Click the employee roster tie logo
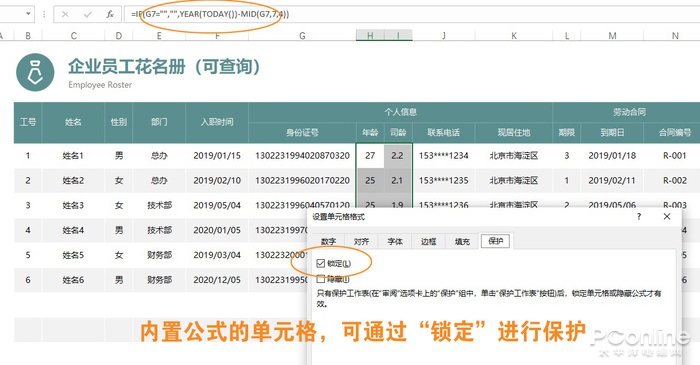Viewport: 700px width, 365px height. point(35,72)
